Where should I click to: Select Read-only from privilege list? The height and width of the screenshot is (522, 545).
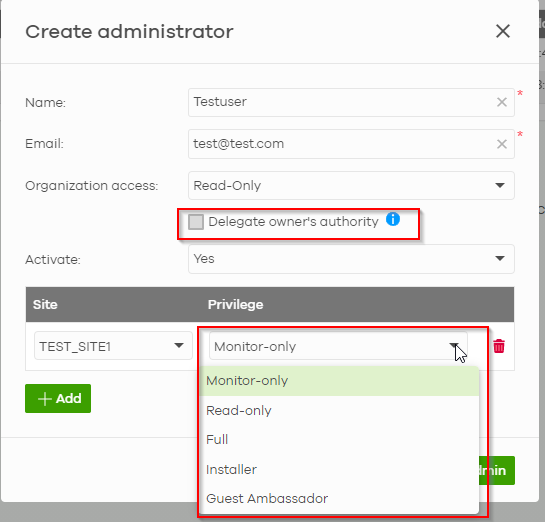(x=339, y=410)
